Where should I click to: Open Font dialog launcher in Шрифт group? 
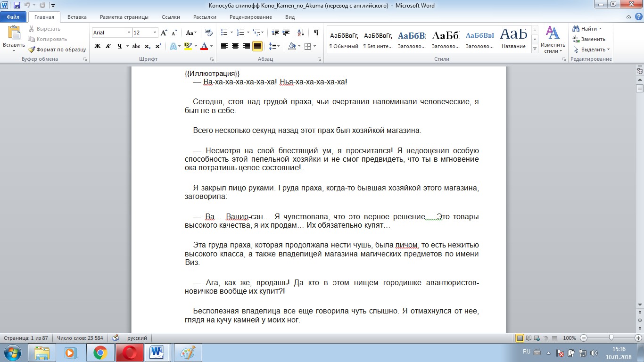pyautogui.click(x=212, y=59)
